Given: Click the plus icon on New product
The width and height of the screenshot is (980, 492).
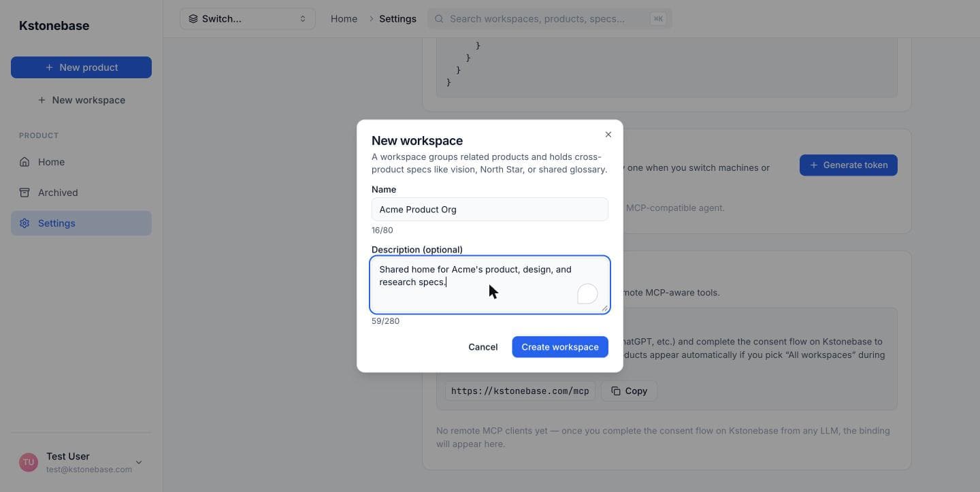Looking at the screenshot, I should (49, 67).
